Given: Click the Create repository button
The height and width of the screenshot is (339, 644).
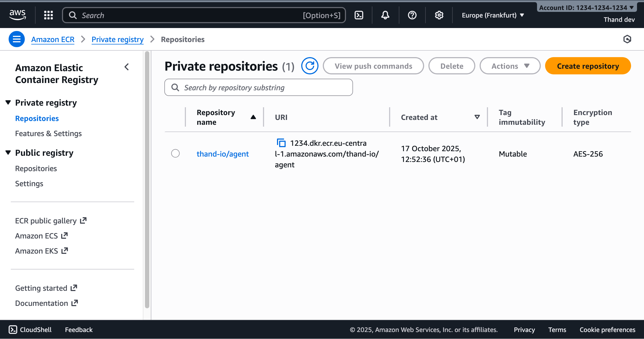Looking at the screenshot, I should [x=588, y=66].
